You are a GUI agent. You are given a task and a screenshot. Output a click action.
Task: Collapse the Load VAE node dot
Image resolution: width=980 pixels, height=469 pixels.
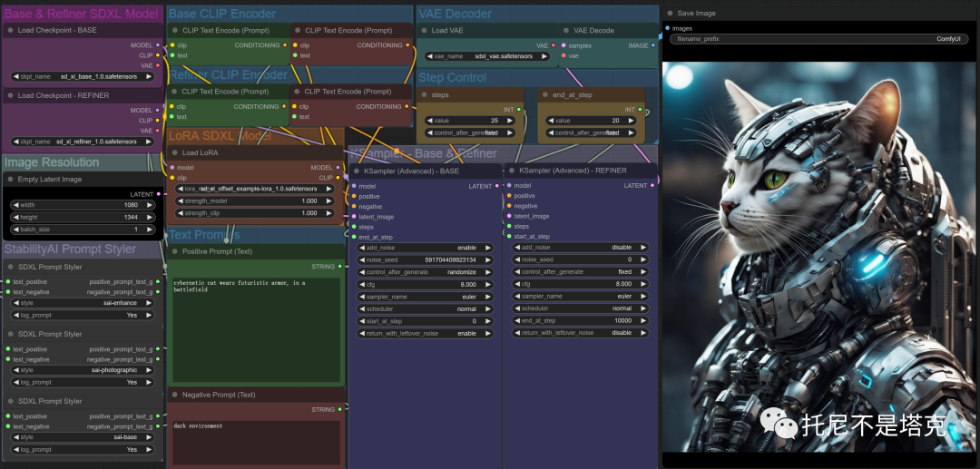pyautogui.click(x=424, y=30)
